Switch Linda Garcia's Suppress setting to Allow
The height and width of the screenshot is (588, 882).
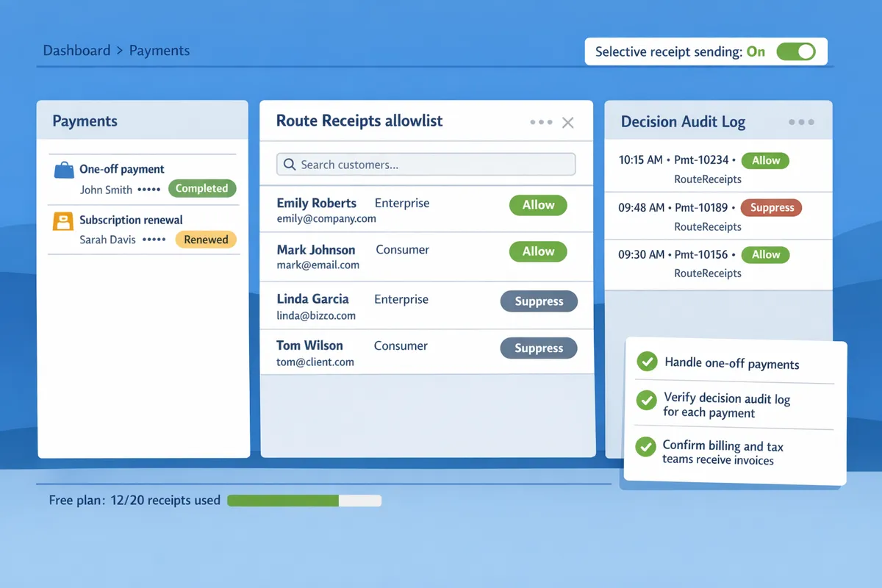coord(539,301)
